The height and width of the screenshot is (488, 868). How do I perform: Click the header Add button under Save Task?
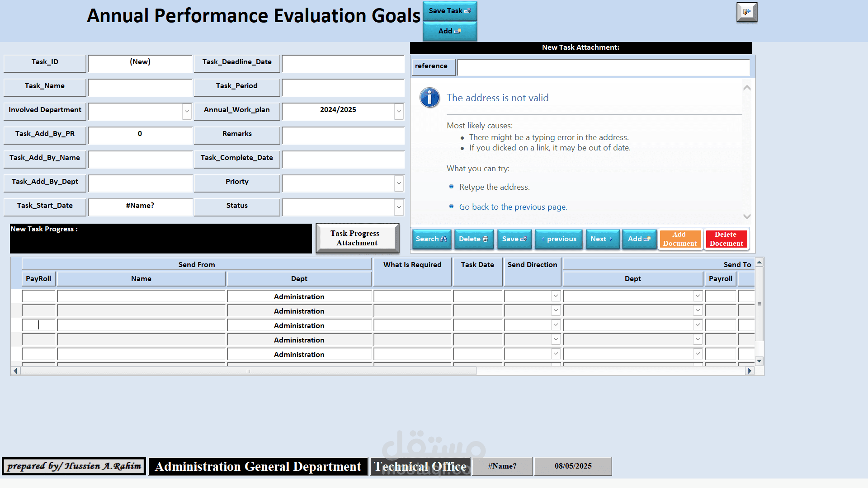pyautogui.click(x=450, y=31)
